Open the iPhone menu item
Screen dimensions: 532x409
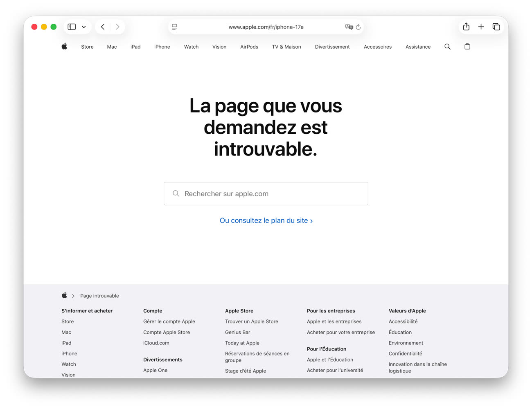162,47
